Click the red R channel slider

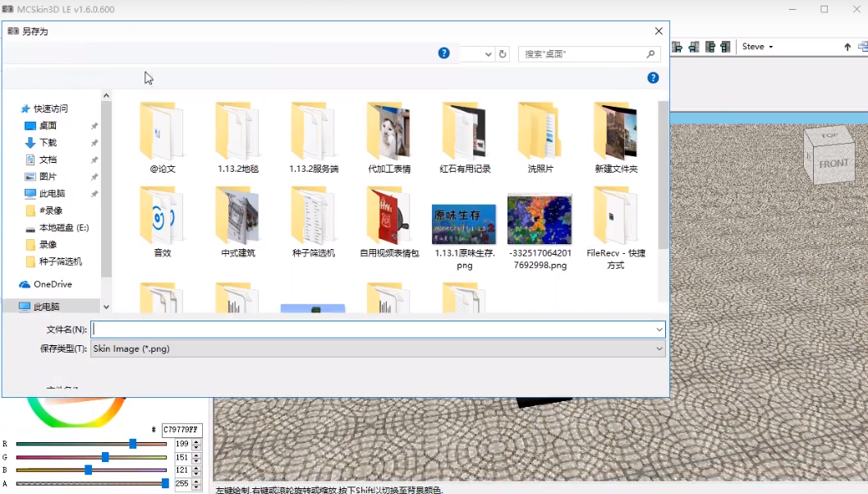(x=90, y=444)
